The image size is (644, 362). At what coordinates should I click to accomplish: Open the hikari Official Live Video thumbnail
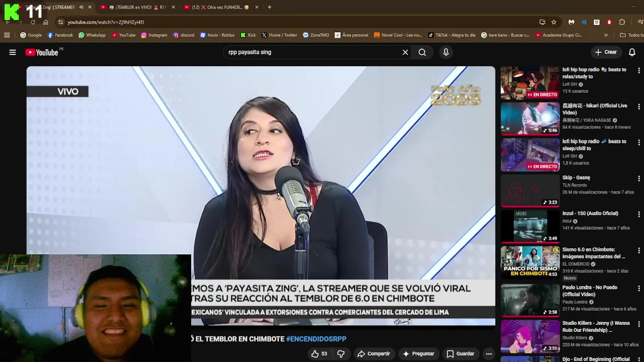point(530,119)
